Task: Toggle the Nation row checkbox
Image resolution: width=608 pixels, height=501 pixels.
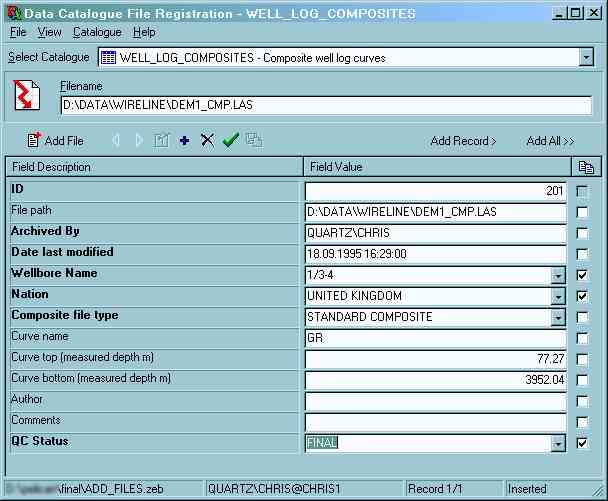Action: click(582, 296)
